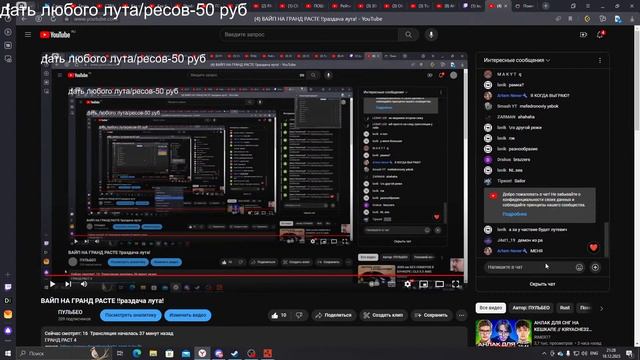Skip to the next video
This screenshot has height=360, width=640.
pos(68,284)
